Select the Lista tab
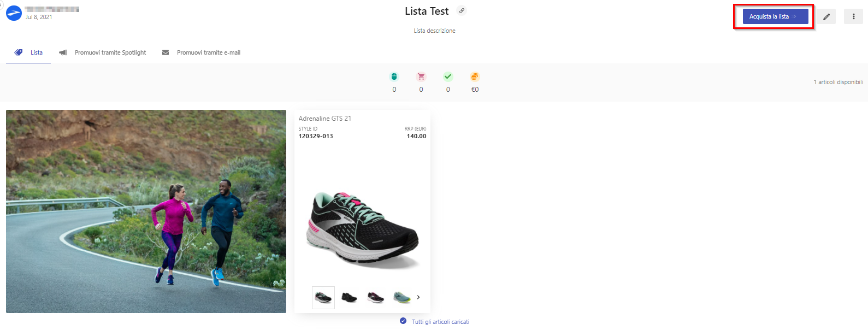Screen dimensions: 868x336 point(28,52)
